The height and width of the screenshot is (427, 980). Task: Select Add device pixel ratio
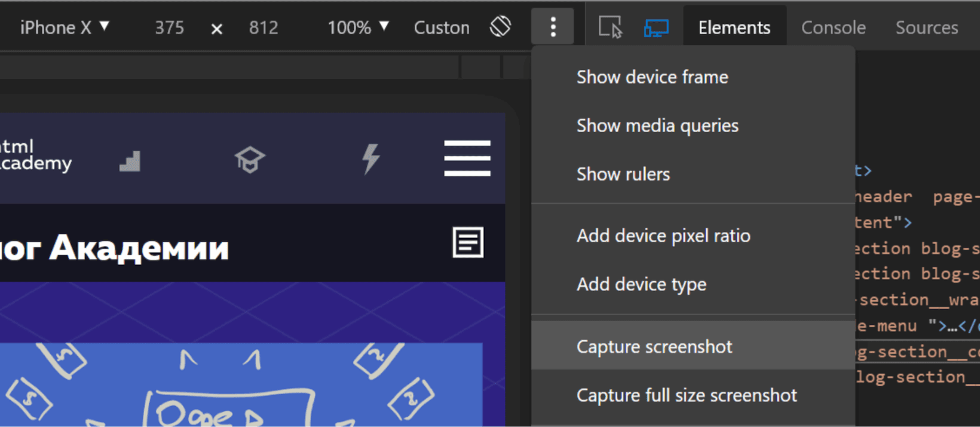pos(693,236)
